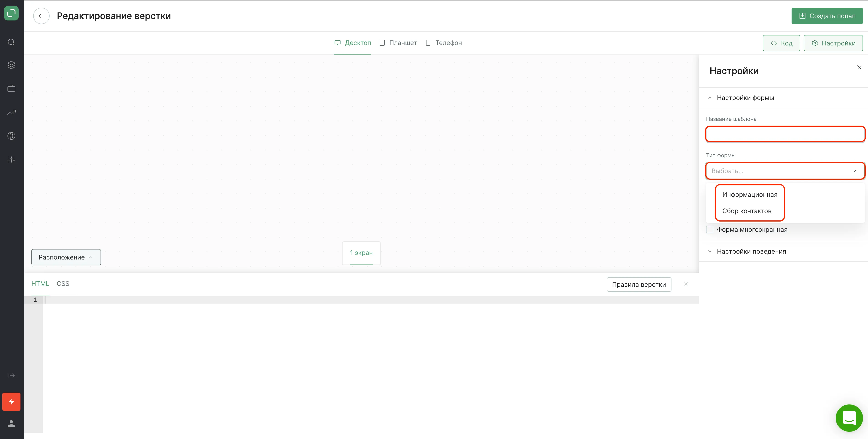868x439 pixels.
Task: Close the Настройки panel
Action: point(859,67)
